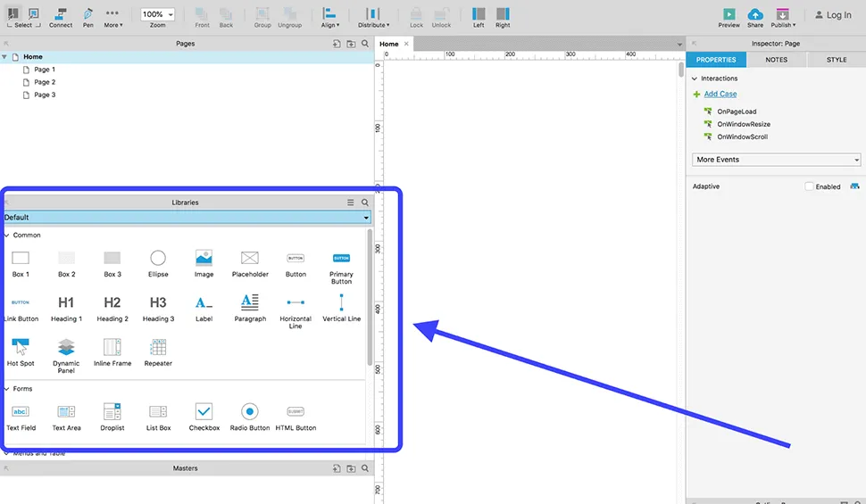Viewport: 866px width, 504px height.
Task: Select the Checkbox form widget
Action: 204,411
